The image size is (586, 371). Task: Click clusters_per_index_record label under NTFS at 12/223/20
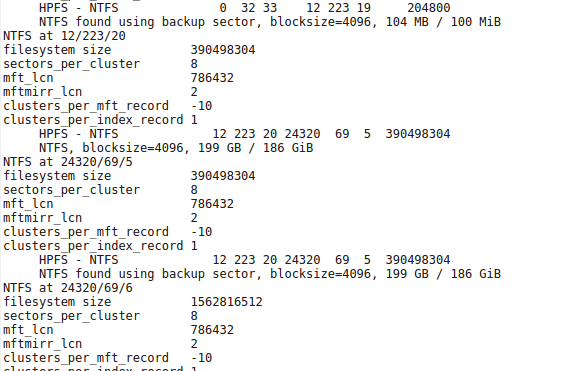point(93,120)
